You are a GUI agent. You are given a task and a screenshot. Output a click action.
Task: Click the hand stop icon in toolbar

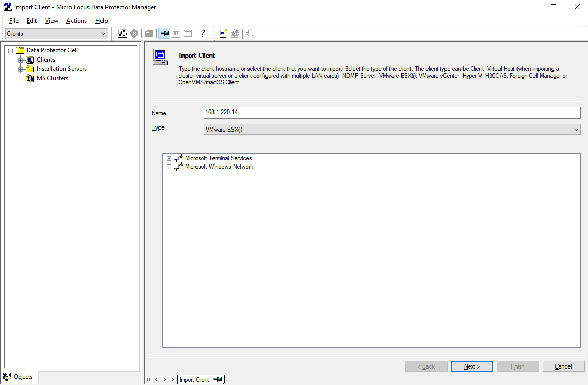click(250, 33)
